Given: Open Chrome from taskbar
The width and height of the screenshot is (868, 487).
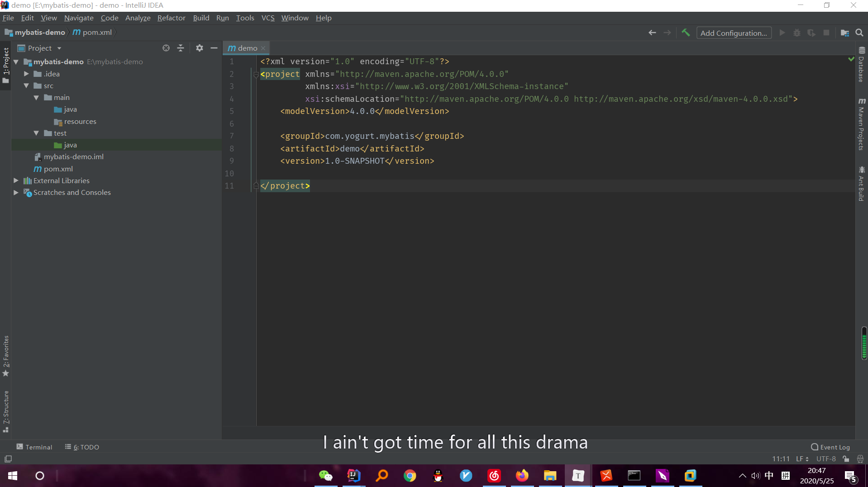Looking at the screenshot, I should [410, 476].
